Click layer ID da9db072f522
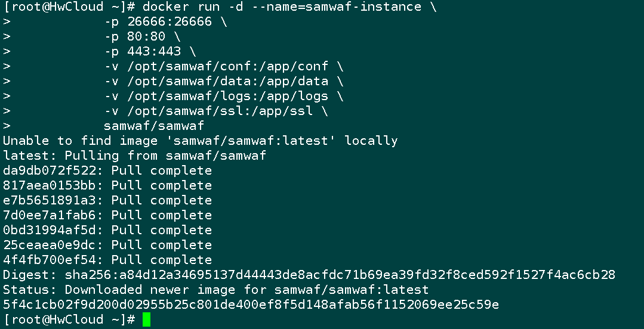Viewport: 644px width, 329px height. pos(50,170)
